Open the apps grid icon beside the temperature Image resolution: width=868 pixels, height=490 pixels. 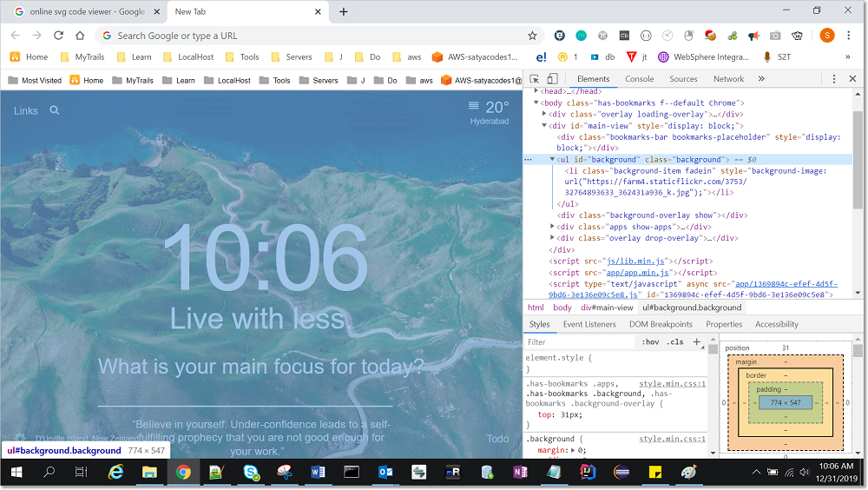474,106
